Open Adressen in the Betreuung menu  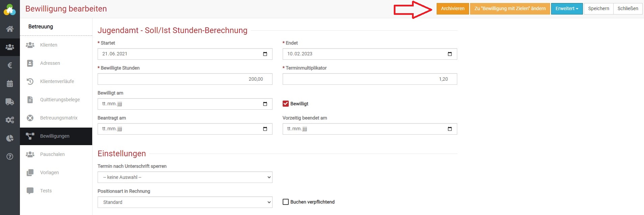[x=56, y=63]
